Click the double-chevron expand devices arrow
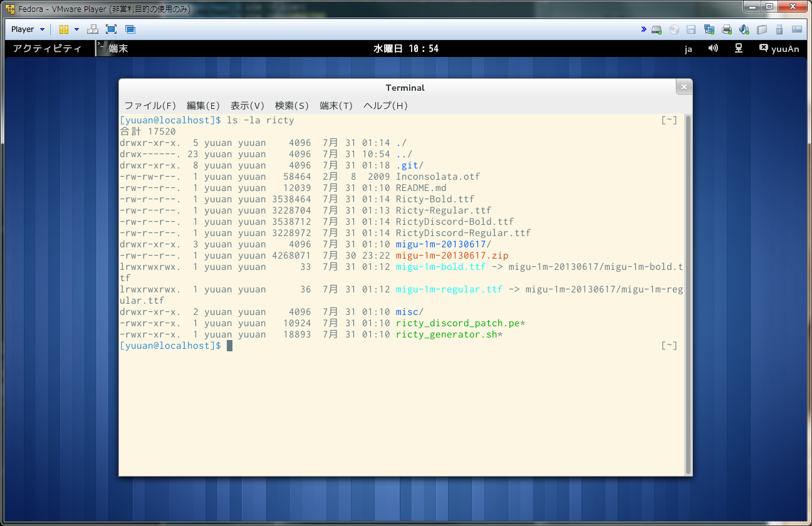 pyautogui.click(x=643, y=29)
